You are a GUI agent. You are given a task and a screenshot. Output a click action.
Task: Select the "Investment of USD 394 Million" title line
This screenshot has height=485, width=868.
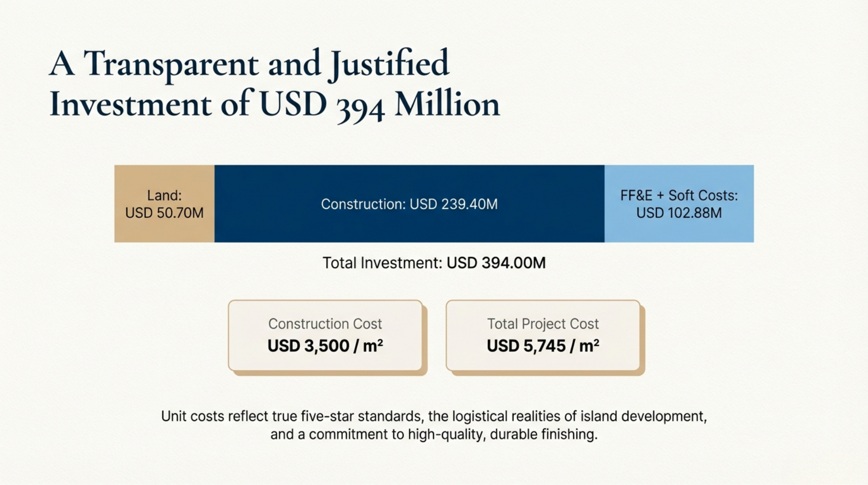(x=275, y=104)
